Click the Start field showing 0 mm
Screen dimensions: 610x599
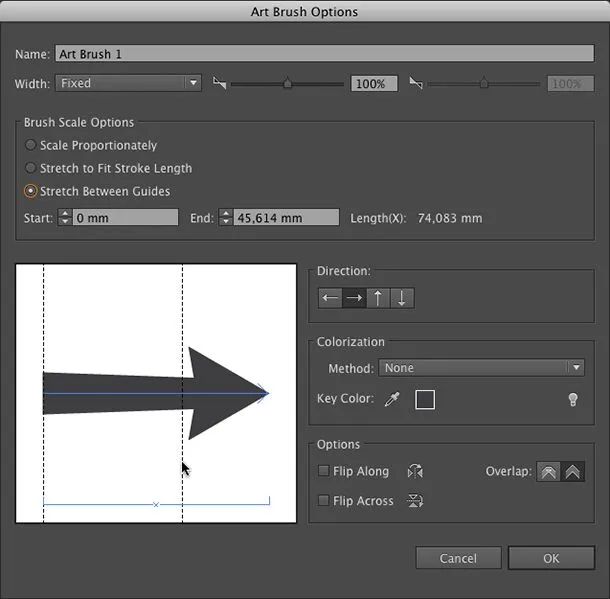(x=125, y=217)
